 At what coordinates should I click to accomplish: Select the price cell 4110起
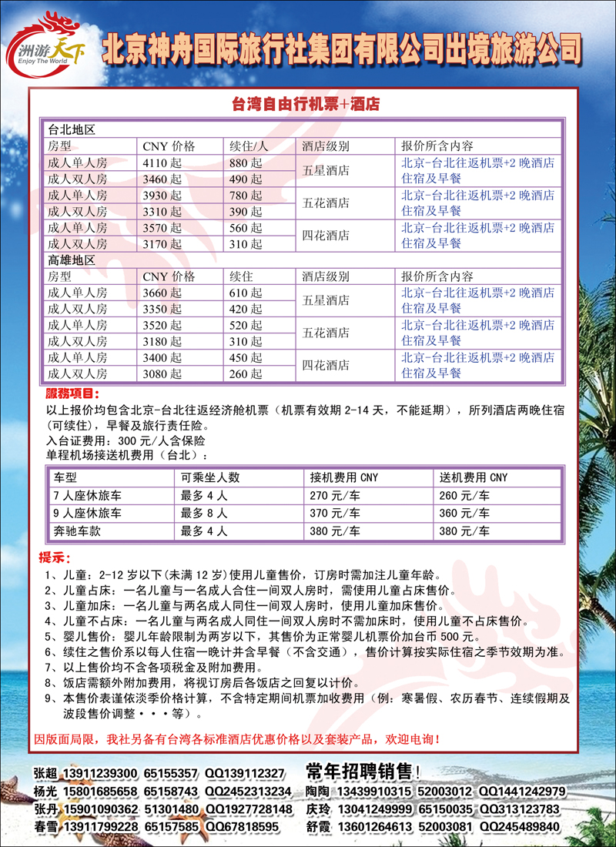162,162
